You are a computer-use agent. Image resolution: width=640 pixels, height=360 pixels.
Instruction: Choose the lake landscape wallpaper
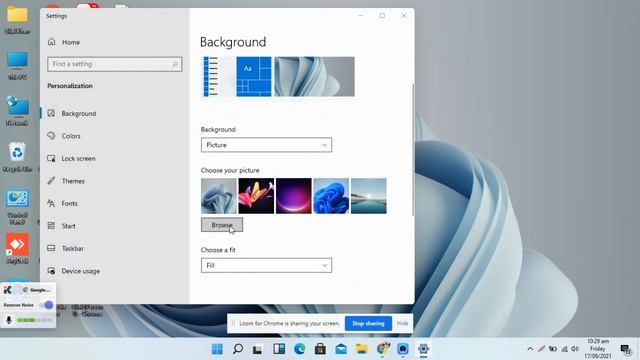(369, 196)
